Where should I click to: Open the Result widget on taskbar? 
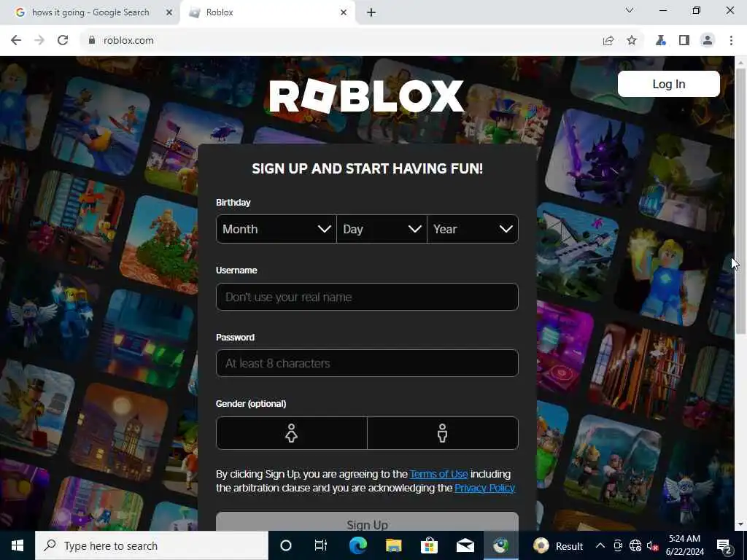pyautogui.click(x=558, y=545)
